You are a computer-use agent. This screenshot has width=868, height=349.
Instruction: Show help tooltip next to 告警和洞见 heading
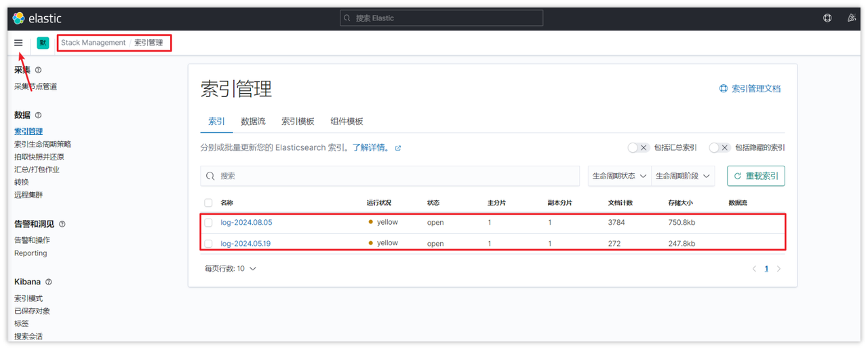click(x=62, y=224)
